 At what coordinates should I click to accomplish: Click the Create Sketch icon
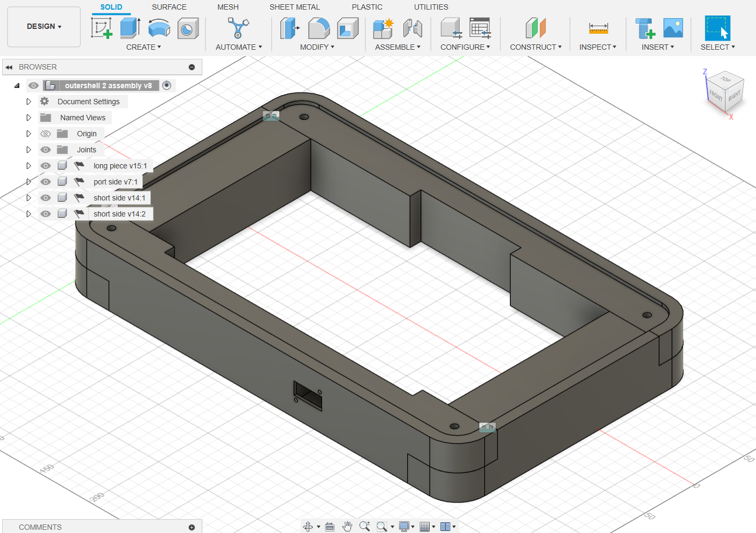click(101, 28)
